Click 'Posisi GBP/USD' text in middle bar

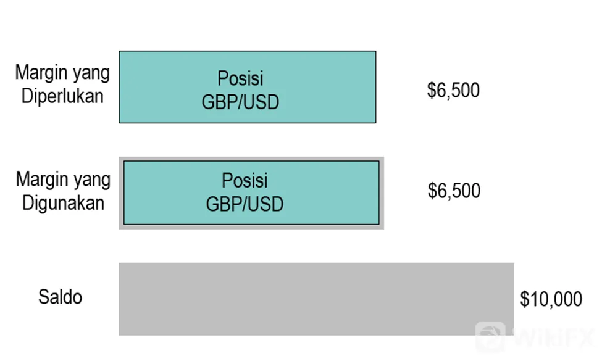point(245,192)
